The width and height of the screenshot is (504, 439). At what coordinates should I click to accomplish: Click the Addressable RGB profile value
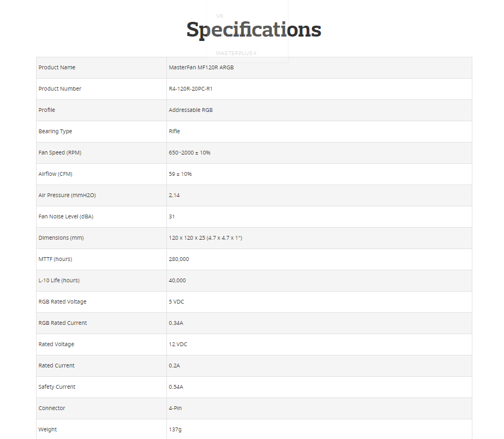pyautogui.click(x=190, y=110)
